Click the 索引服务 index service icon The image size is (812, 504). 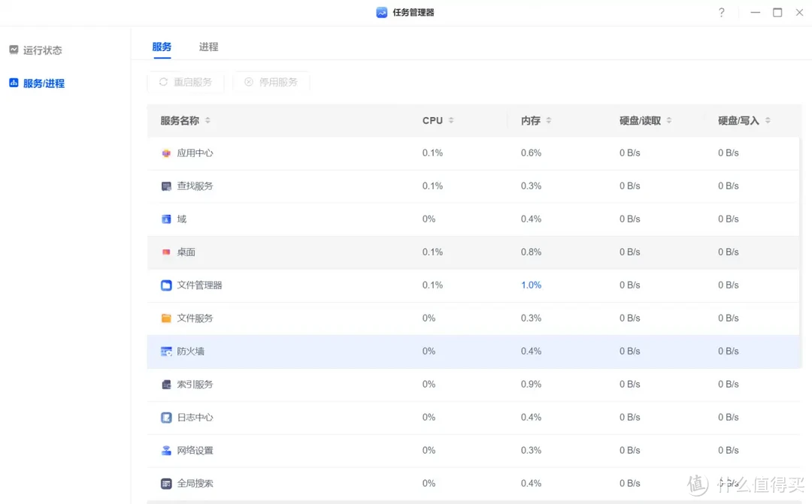click(166, 384)
